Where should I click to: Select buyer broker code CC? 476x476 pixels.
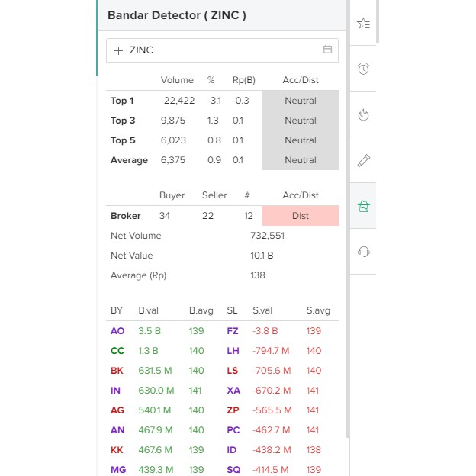point(117,351)
